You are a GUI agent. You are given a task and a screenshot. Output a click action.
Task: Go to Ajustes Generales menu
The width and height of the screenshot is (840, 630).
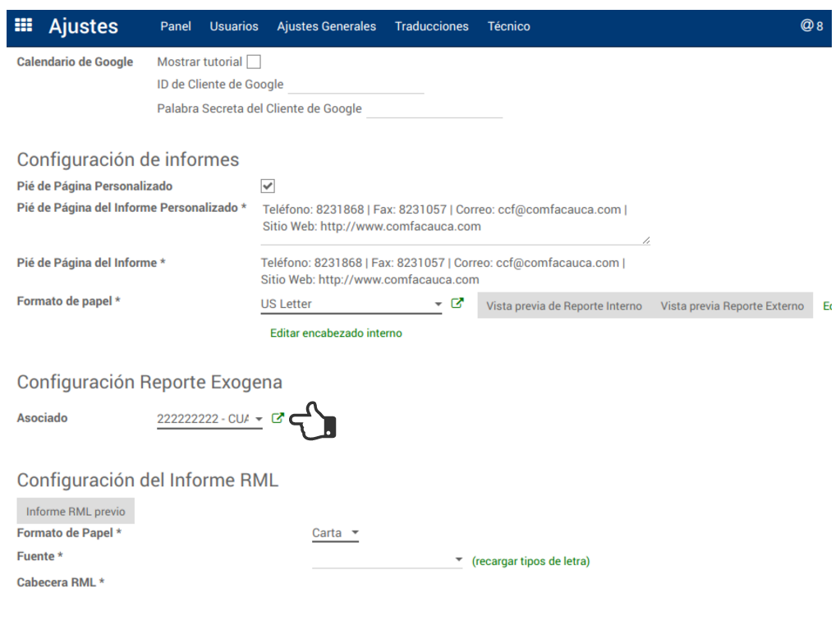tap(326, 26)
